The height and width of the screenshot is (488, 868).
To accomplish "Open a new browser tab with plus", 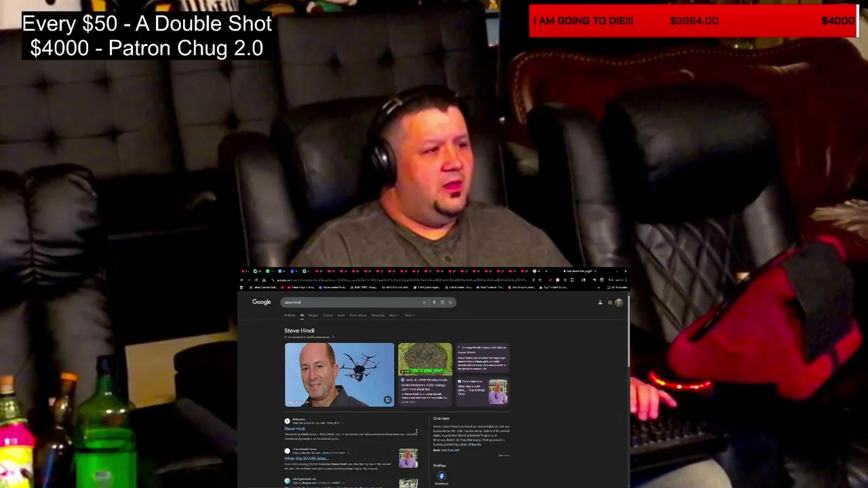I will pyautogui.click(x=546, y=272).
